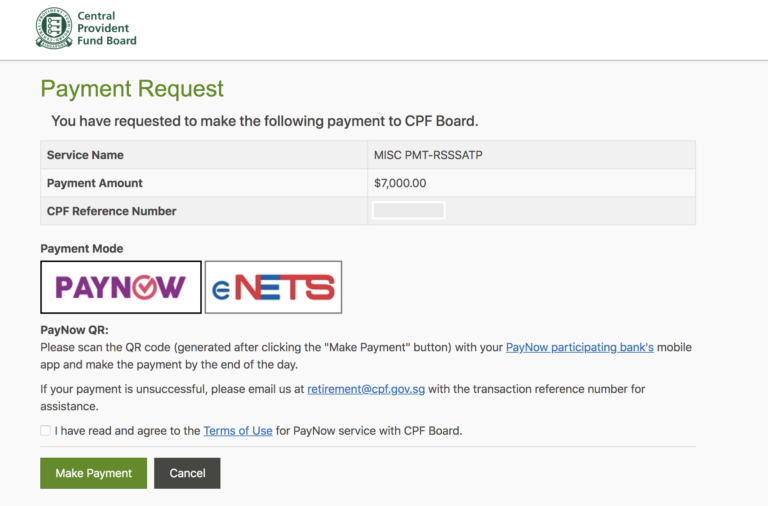Click the Payment Mode section label
Screen dimensions: 768x506
coord(82,248)
